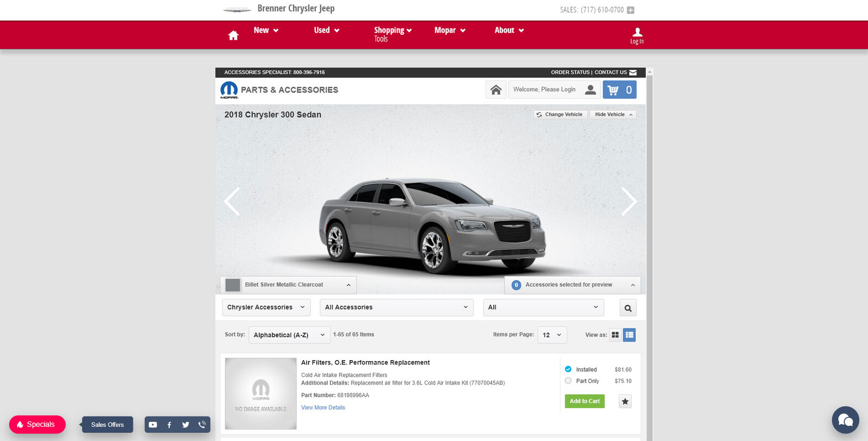868x441 pixels.
Task: Click the plus icon beside sales phone number
Action: (x=630, y=10)
